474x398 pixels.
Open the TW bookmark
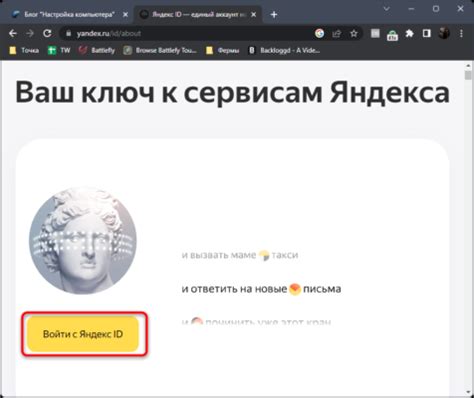pos(59,50)
